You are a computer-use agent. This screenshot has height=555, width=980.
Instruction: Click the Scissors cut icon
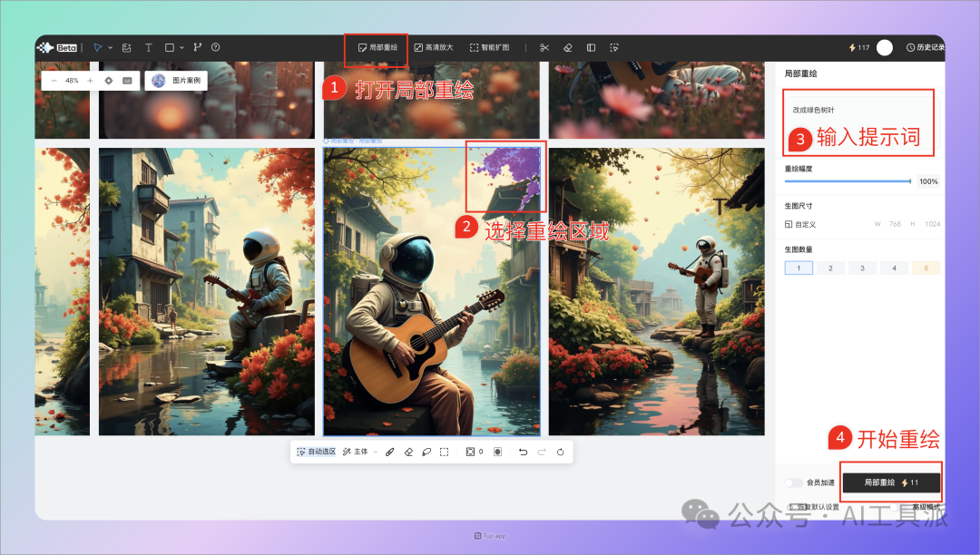(544, 47)
